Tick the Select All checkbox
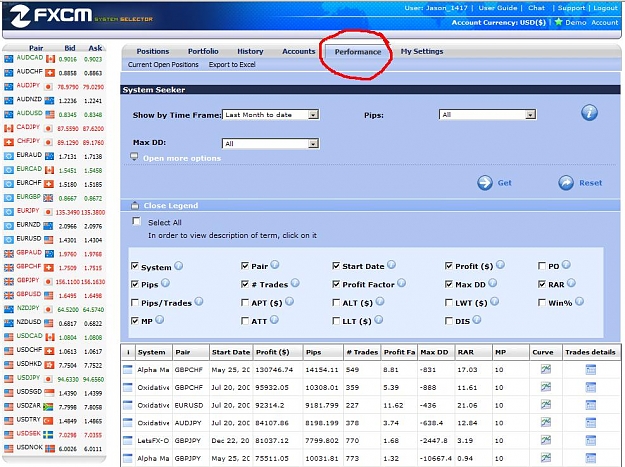Image resolution: width=625 pixels, height=467 pixels. [x=137, y=221]
